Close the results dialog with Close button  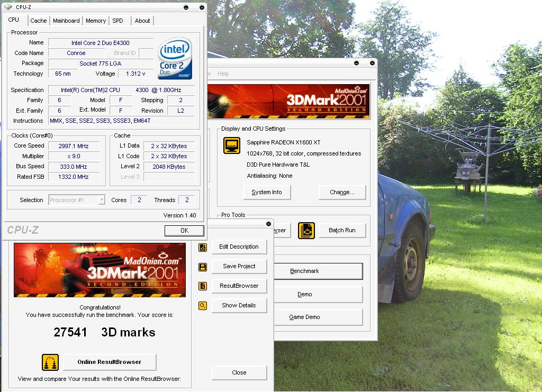239,372
